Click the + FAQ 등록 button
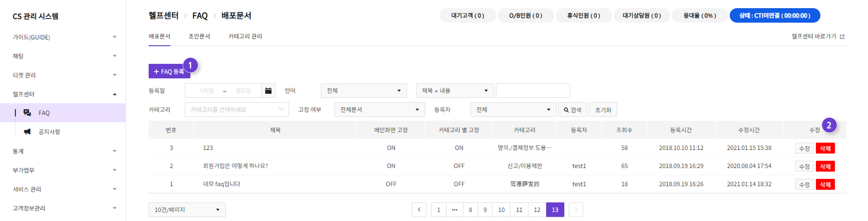Viewport: 868px width, 221px height. pyautogui.click(x=169, y=71)
